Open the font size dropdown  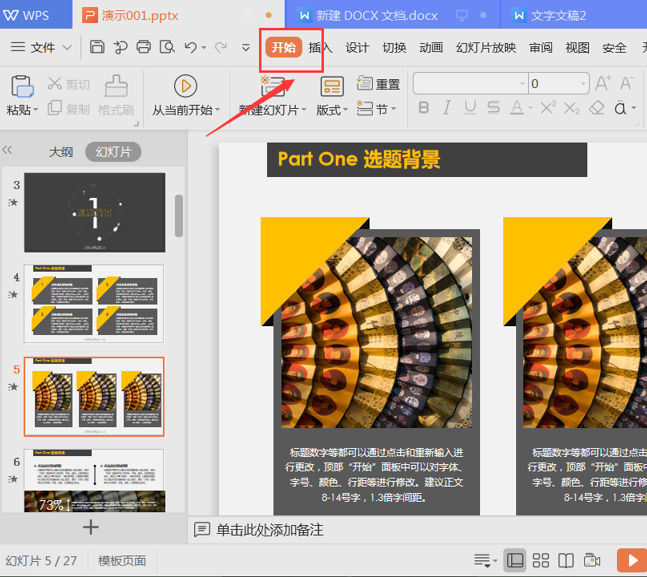(583, 84)
